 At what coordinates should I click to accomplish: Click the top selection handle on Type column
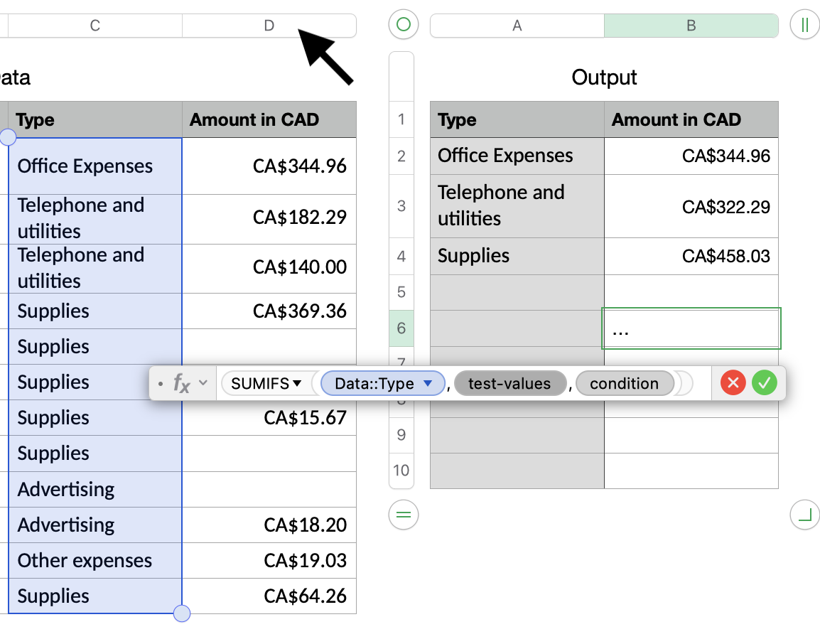pyautogui.click(x=9, y=137)
